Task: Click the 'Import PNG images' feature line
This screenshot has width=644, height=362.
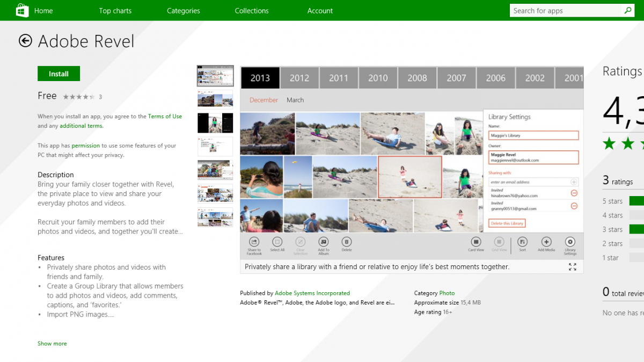Action: point(80,314)
